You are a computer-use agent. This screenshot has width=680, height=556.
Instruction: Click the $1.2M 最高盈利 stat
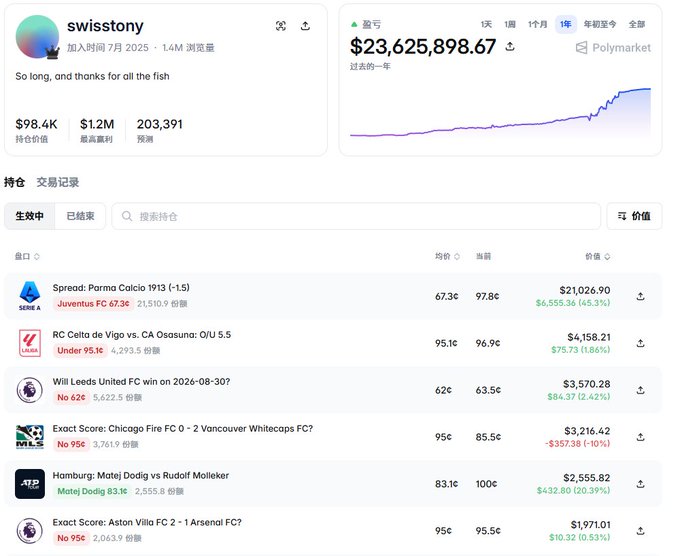(x=97, y=130)
